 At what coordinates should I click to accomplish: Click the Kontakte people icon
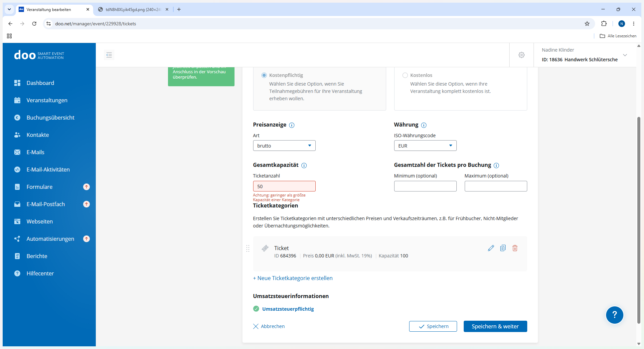[x=17, y=135]
